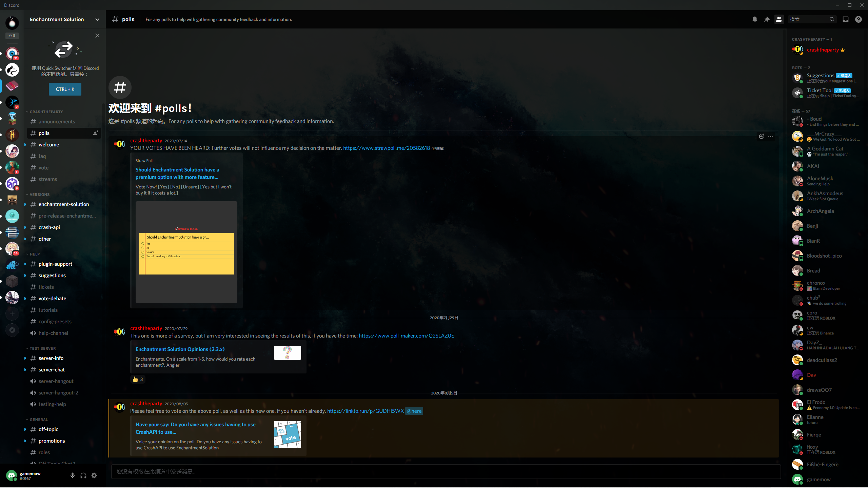Open pinned messages pin icon

767,19
